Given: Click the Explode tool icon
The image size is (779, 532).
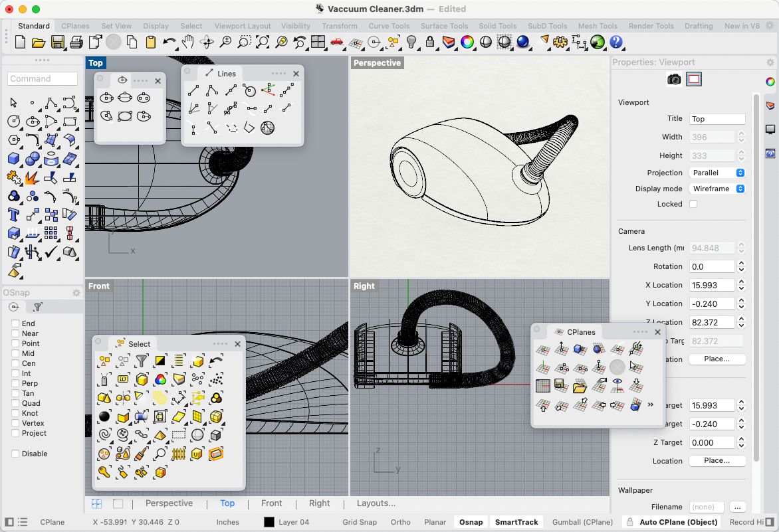Looking at the screenshot, I should click(x=32, y=177).
